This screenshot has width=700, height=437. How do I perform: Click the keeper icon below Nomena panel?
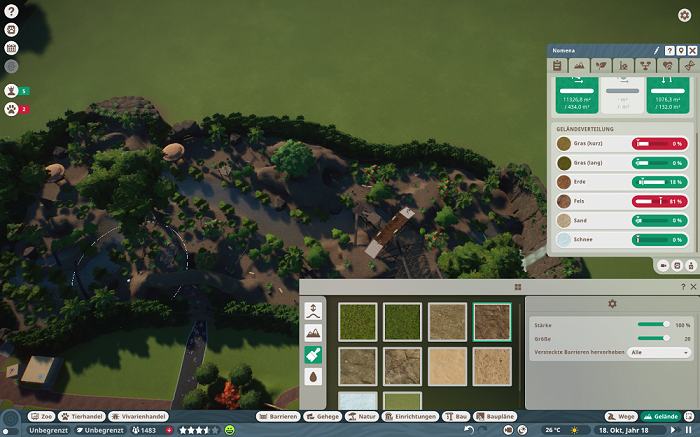pos(691,266)
